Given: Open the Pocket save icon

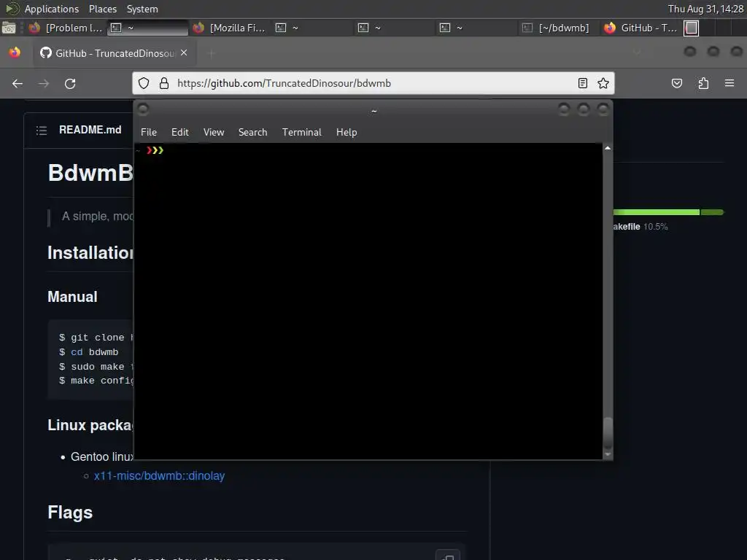Looking at the screenshot, I should (676, 84).
